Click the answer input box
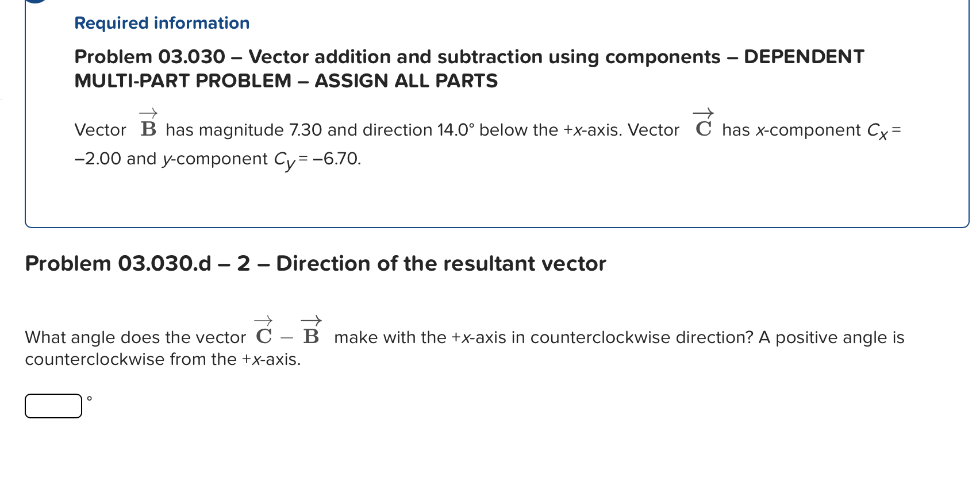This screenshot has height=481, width=980. tap(53, 406)
